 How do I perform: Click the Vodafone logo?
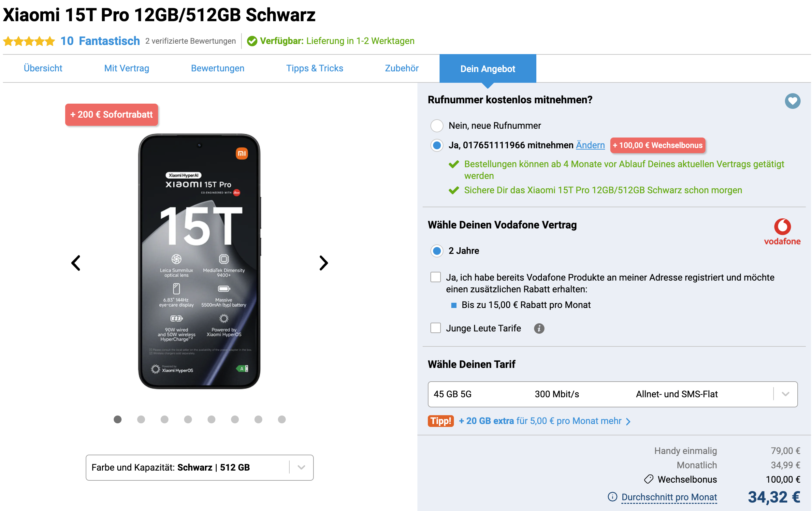(x=782, y=231)
